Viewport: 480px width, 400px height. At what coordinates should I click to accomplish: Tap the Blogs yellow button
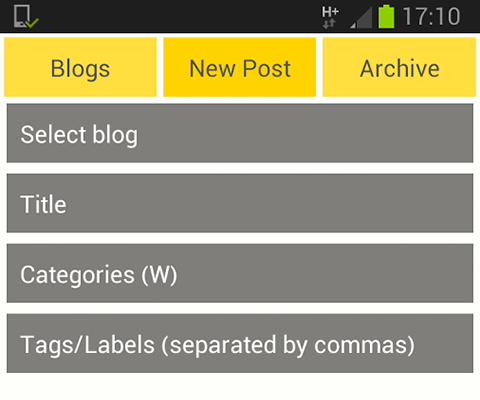pyautogui.click(x=80, y=67)
